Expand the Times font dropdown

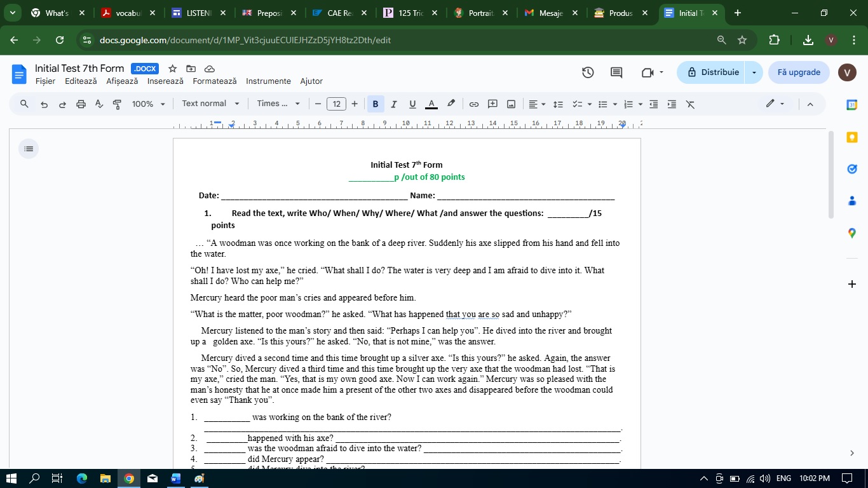coord(278,104)
